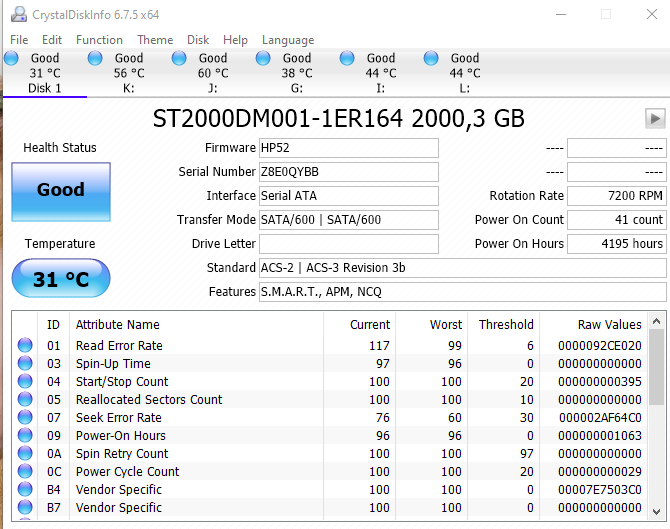Open the Theme menu
Viewport: 670px width, 529px height.
click(155, 40)
